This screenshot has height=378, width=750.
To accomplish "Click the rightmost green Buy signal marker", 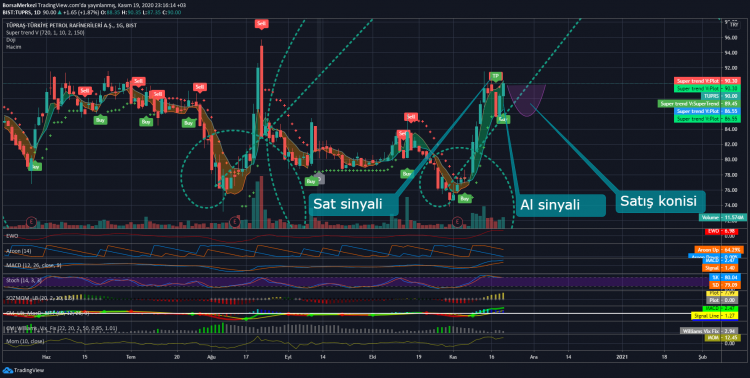I will pyautogui.click(x=464, y=198).
